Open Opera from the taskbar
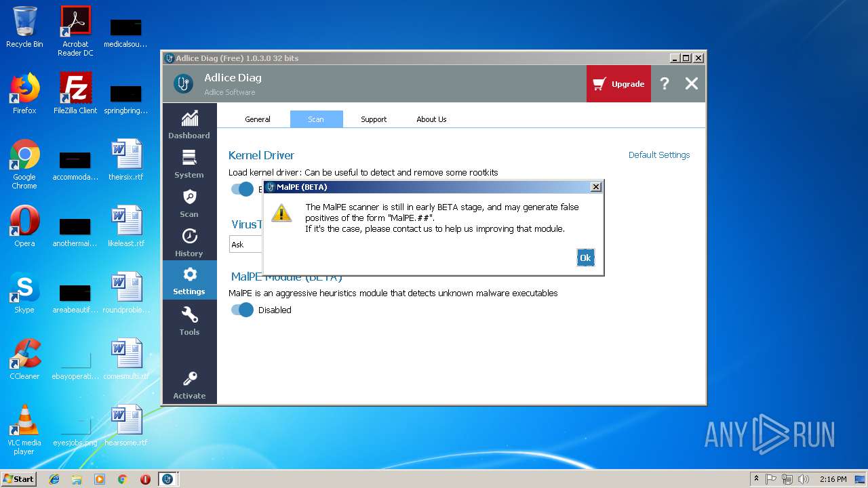Image resolution: width=868 pixels, height=488 pixels. [145, 479]
